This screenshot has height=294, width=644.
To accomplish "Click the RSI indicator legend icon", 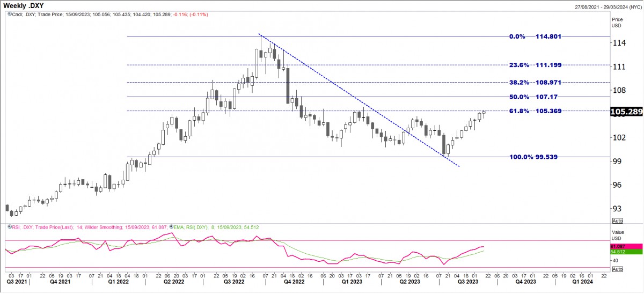I will (9, 227).
